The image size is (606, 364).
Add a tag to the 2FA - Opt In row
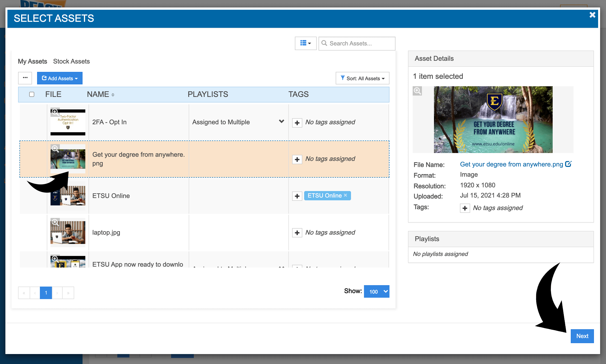(x=297, y=123)
